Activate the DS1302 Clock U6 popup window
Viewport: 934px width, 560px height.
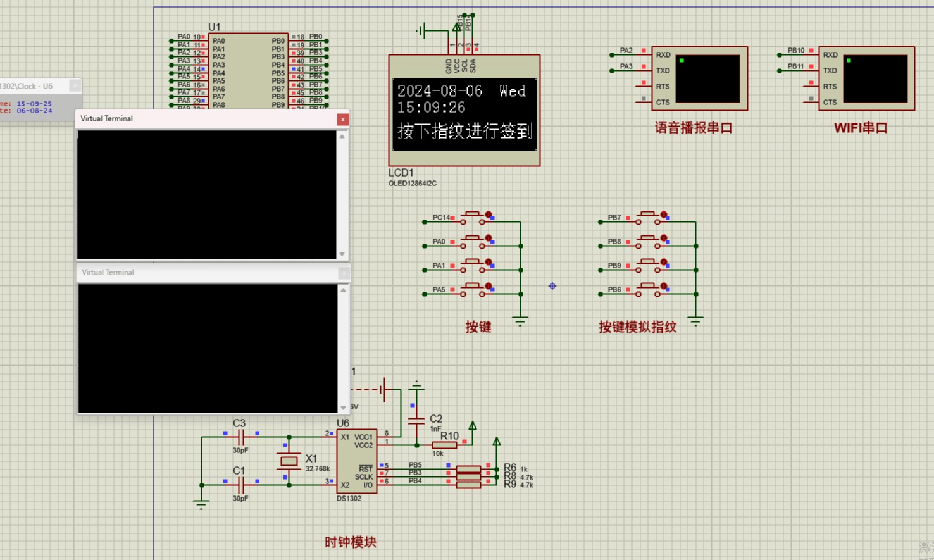point(35,86)
